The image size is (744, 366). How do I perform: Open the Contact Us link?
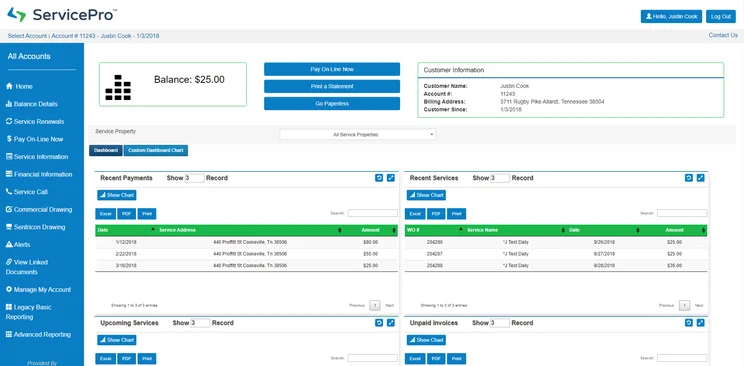pyautogui.click(x=723, y=35)
